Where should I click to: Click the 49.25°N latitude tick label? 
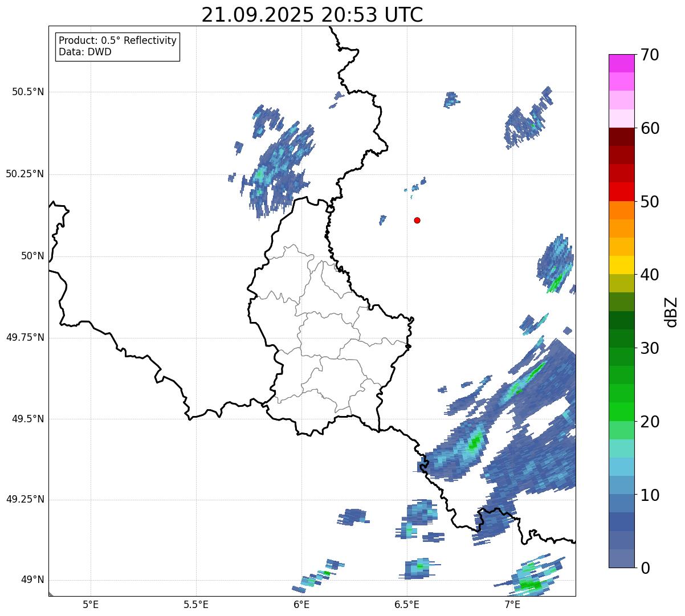click(25, 499)
